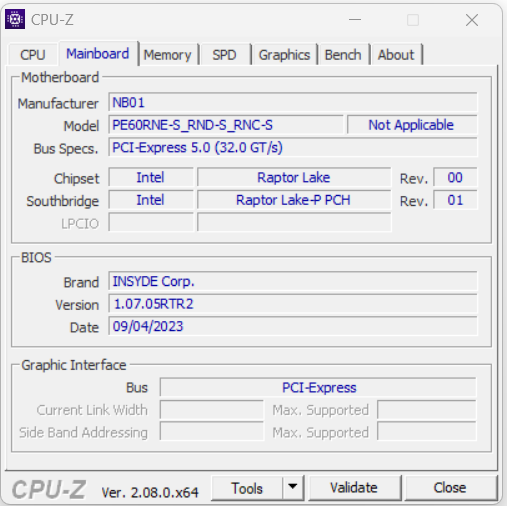
Task: Open the Tools dropdown arrow
Action: (293, 488)
